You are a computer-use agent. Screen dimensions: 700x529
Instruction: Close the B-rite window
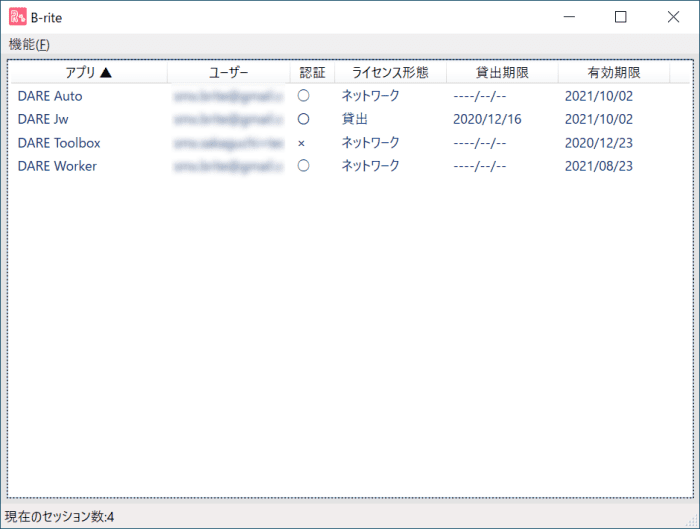[x=673, y=17]
